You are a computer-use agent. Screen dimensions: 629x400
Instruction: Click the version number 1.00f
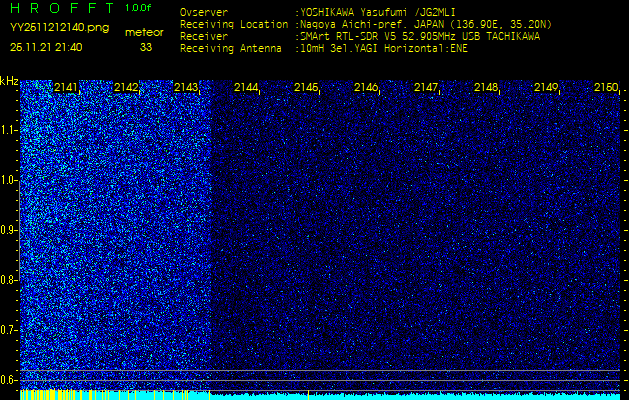pyautogui.click(x=138, y=8)
